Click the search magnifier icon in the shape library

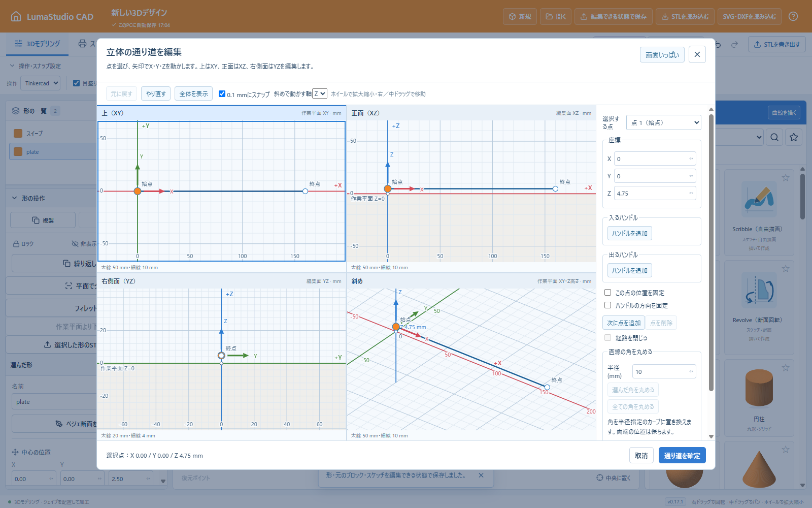pyautogui.click(x=774, y=137)
